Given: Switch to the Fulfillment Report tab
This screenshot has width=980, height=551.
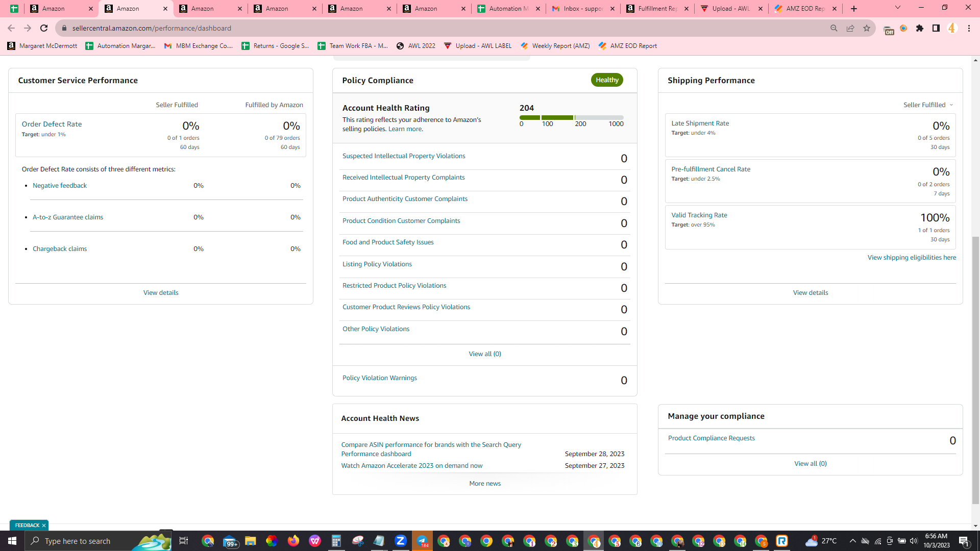Looking at the screenshot, I should (657, 9).
